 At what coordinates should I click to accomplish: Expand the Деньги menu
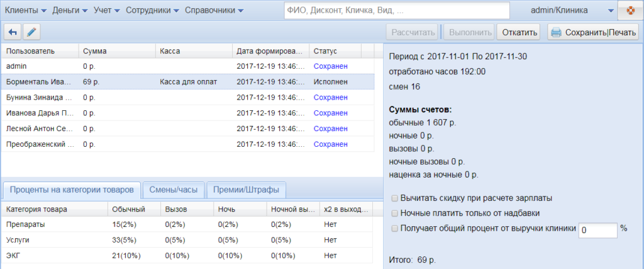tap(70, 11)
